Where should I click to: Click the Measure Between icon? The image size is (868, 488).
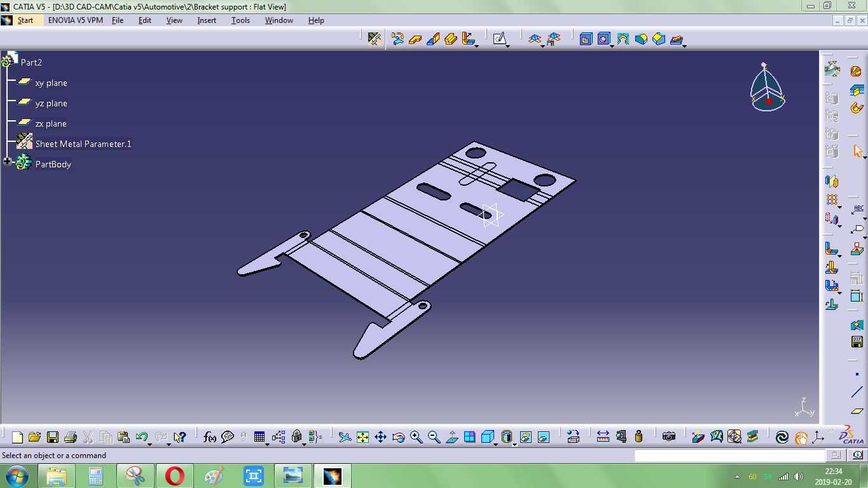[603, 436]
